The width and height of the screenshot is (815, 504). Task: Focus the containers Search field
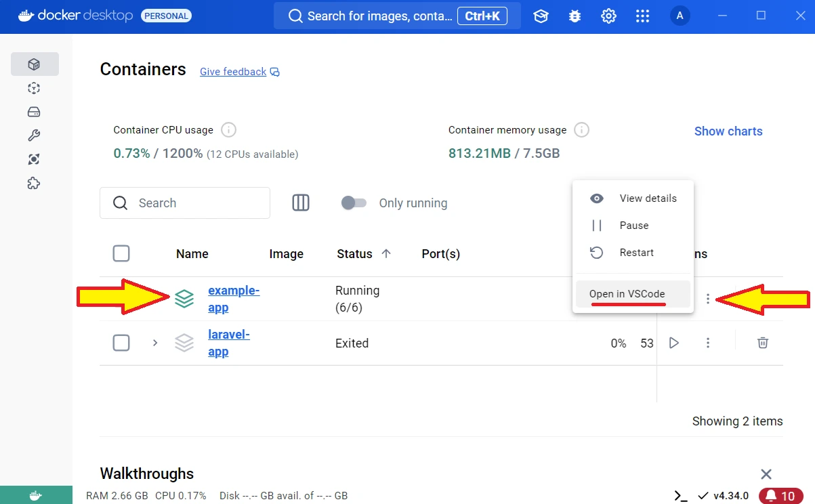pos(185,203)
